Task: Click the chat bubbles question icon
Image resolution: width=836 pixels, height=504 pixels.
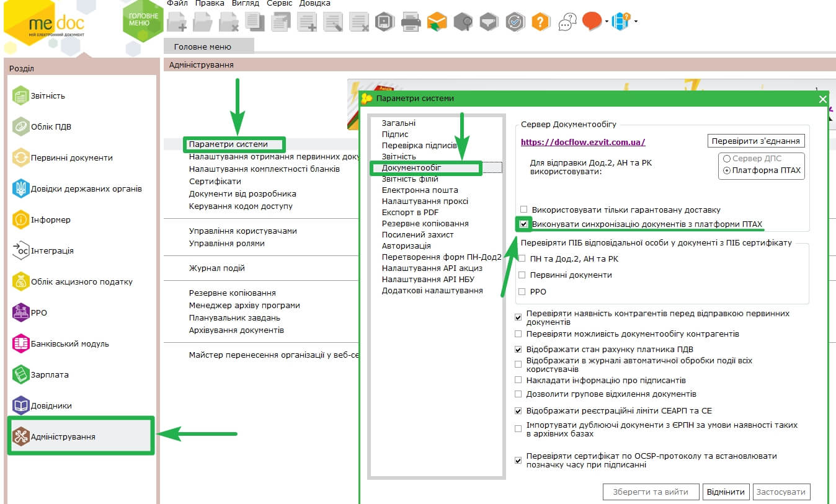Action: [567, 22]
